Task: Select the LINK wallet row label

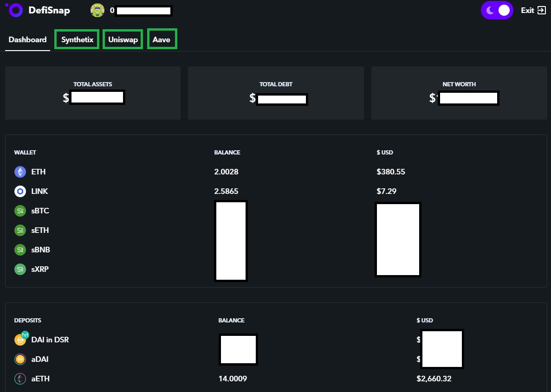Action: [x=39, y=192]
